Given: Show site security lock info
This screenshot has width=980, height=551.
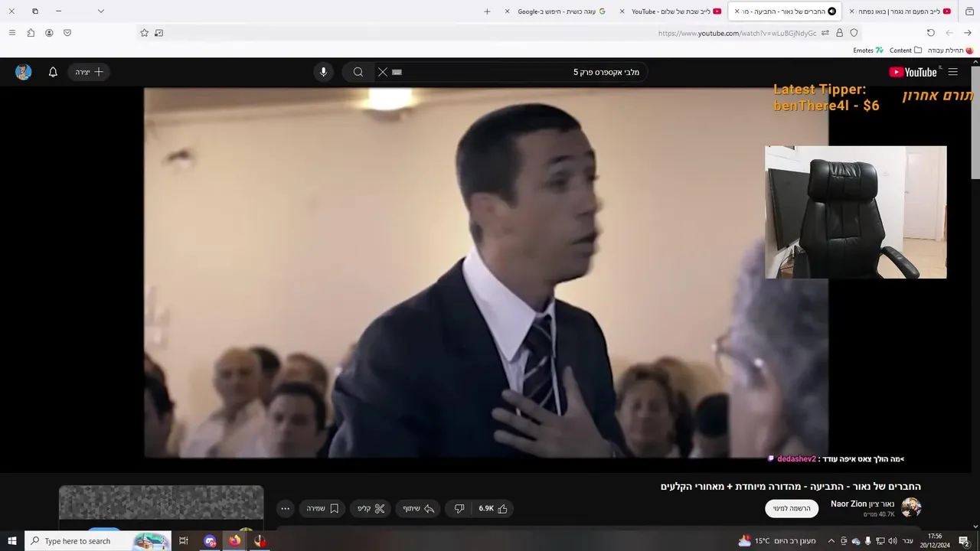Looking at the screenshot, I should point(840,33).
